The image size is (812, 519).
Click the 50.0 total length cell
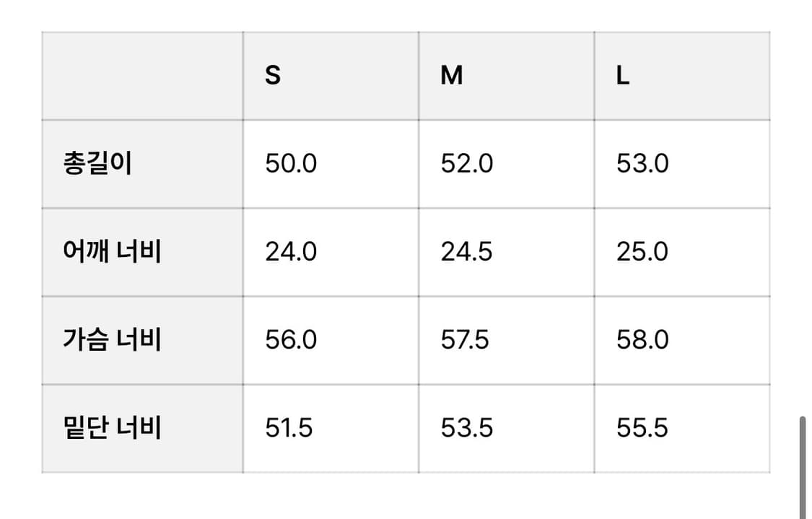[x=291, y=164]
